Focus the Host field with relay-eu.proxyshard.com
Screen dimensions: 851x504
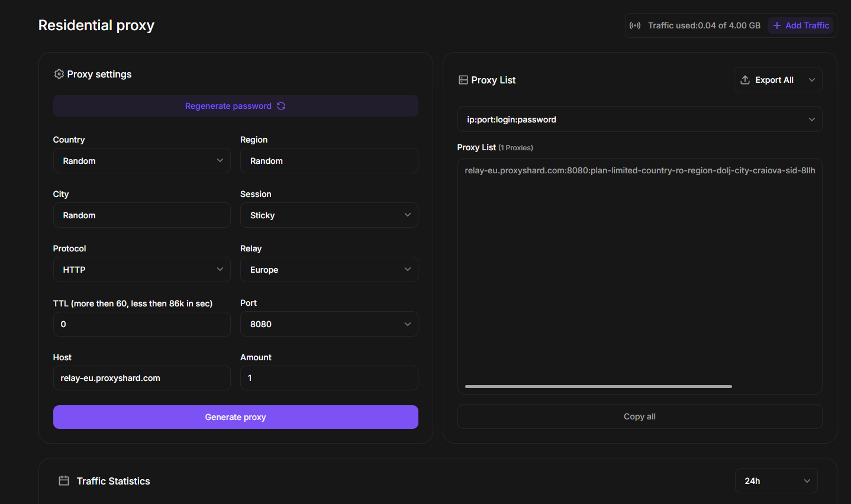coord(141,378)
